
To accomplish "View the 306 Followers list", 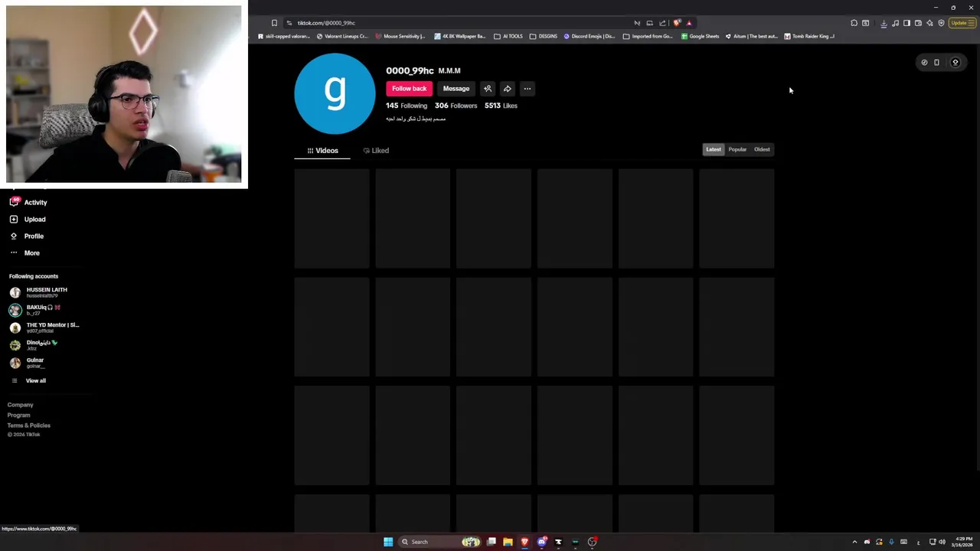I will [456, 106].
